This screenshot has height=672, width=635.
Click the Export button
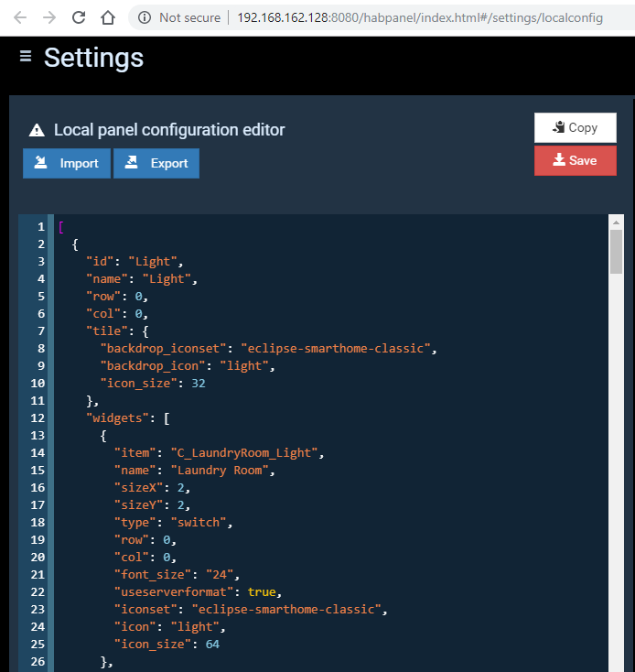[156, 163]
